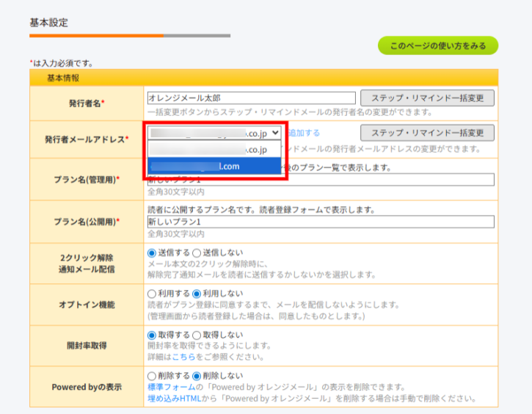Click ステップ・リマインド一括変更 in the 発行者メールアドレス row
The height and width of the screenshot is (414, 532).
pos(427,133)
